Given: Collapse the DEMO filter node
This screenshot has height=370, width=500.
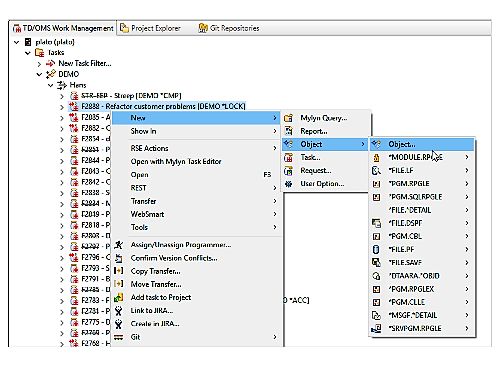Looking at the screenshot, I should pos(39,74).
